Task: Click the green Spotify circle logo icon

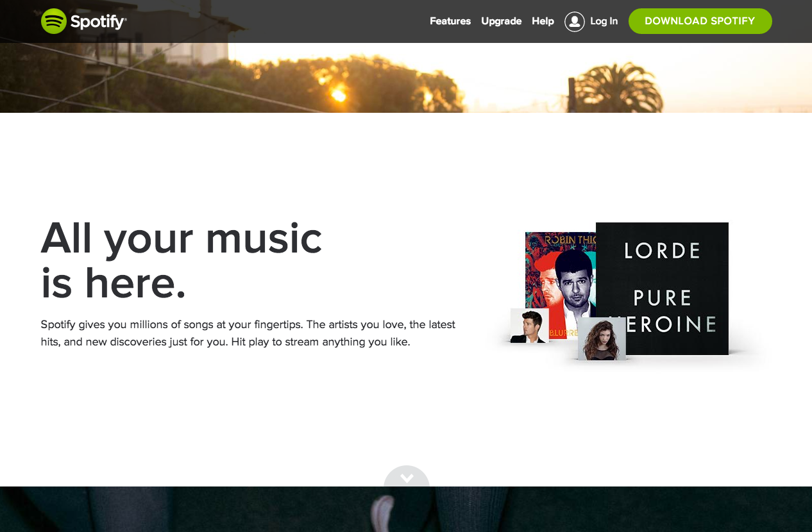Action: coord(54,21)
